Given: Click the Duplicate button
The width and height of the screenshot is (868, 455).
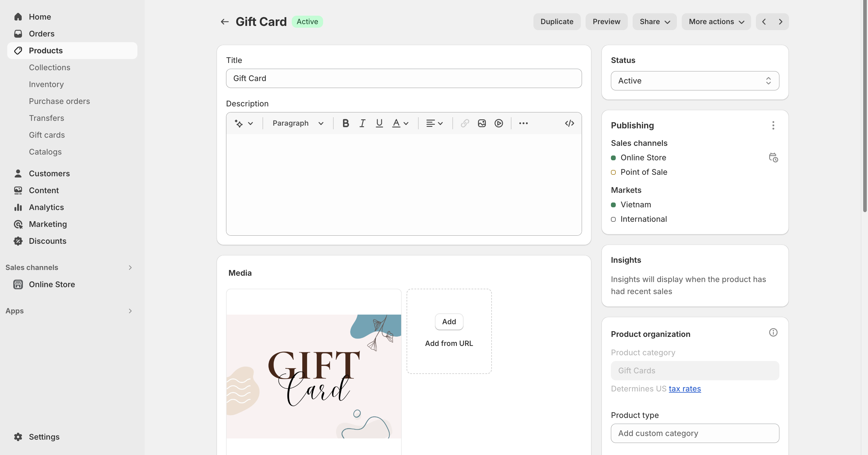Looking at the screenshot, I should 557,22.
